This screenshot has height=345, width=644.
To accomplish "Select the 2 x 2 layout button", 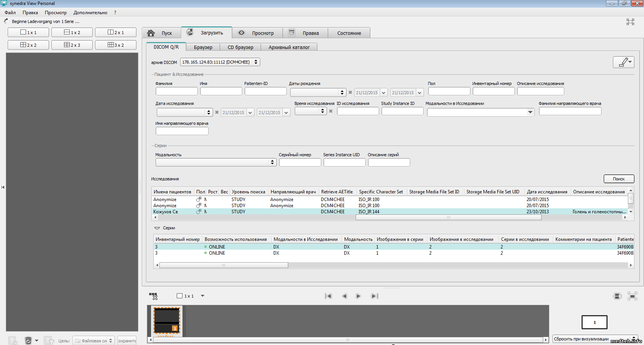I will coord(28,45).
